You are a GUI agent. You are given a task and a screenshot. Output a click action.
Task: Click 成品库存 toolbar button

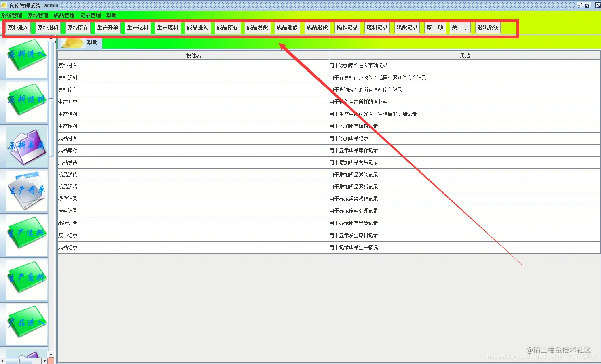coord(227,27)
